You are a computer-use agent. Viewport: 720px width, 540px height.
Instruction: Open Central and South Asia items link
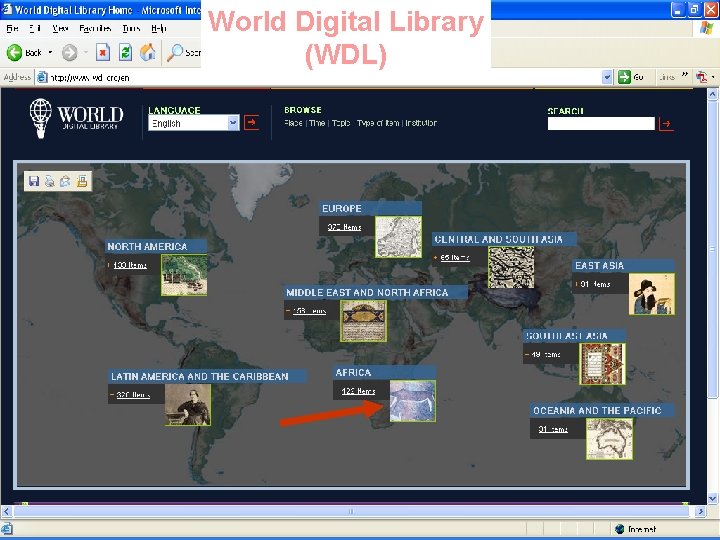(x=455, y=258)
